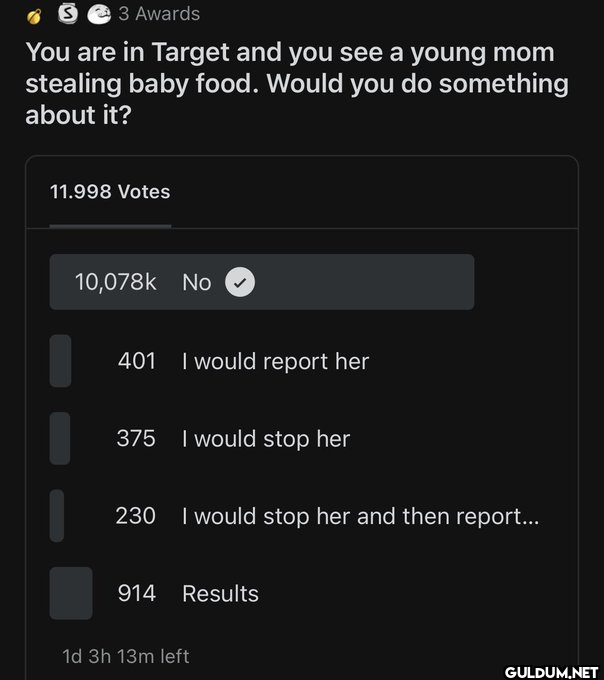Click the 10,078k vote count
The image size is (604, 680).
click(x=115, y=282)
